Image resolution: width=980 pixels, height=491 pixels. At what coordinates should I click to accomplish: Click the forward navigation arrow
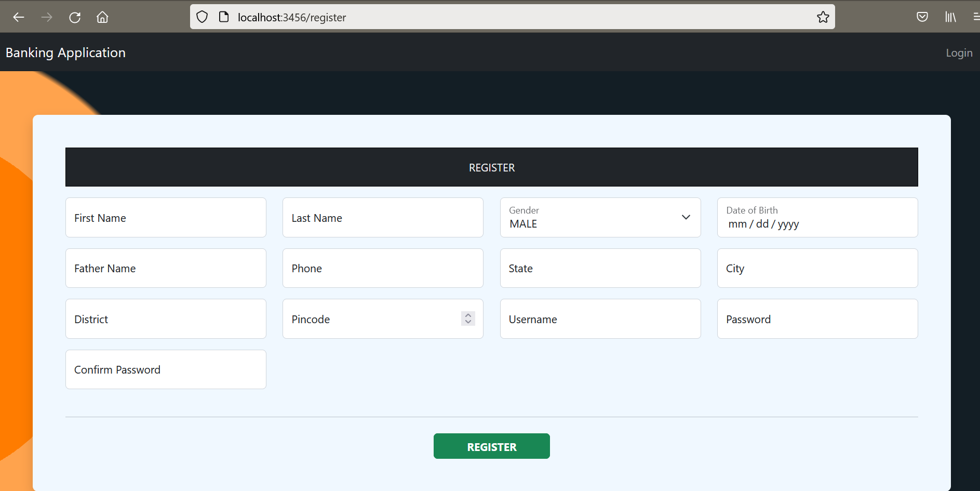46,17
